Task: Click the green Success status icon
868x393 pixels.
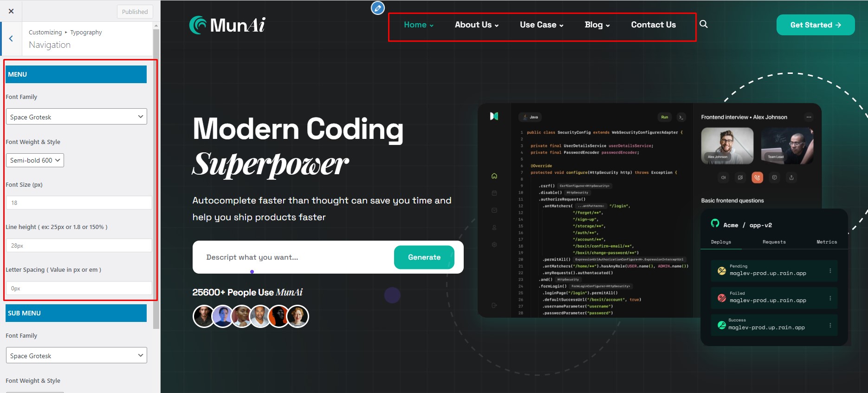Action: click(722, 325)
